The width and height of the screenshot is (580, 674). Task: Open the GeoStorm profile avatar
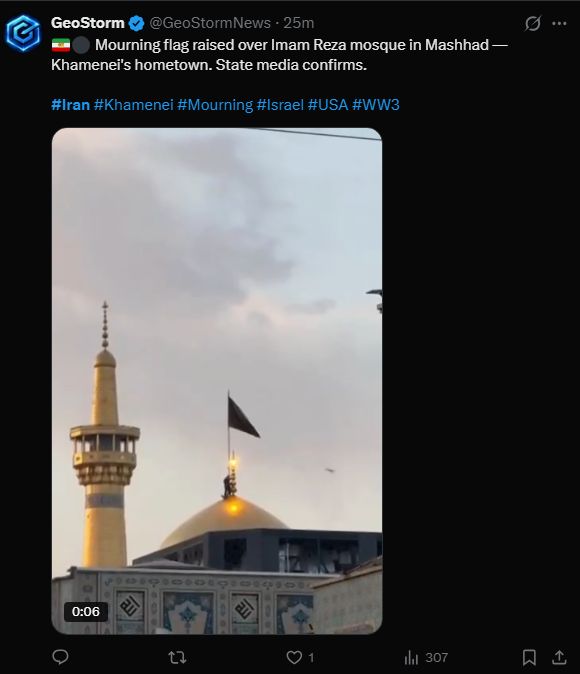pos(23,33)
